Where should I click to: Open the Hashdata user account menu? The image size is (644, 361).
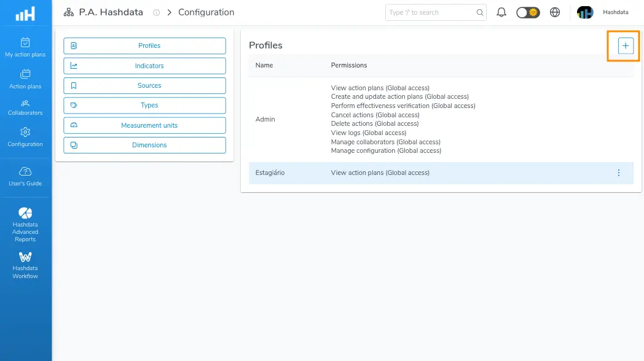coord(615,12)
